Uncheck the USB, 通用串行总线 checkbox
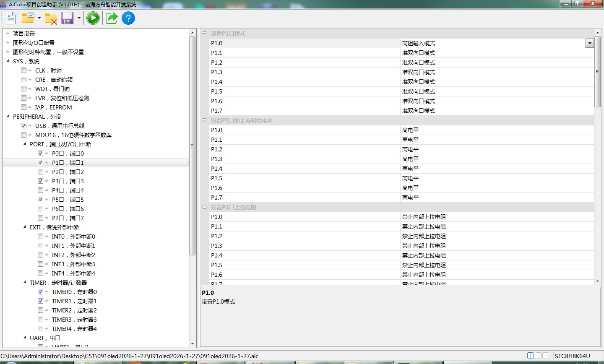The width and height of the screenshot is (604, 364). (x=23, y=126)
